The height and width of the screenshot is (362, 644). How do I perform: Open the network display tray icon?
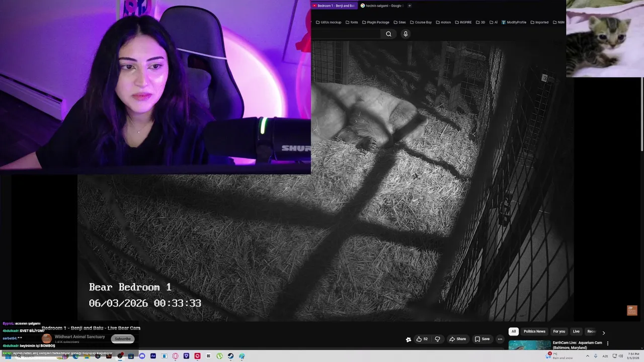[614, 356]
